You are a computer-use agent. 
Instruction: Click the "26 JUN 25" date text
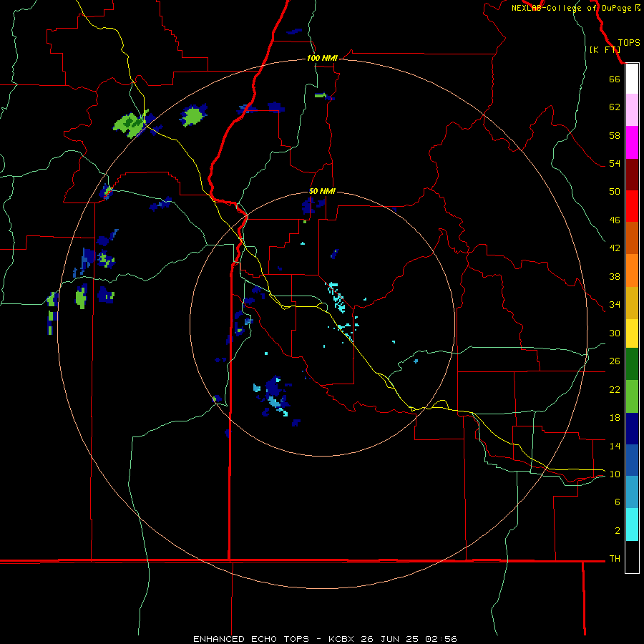[x=389, y=639]
